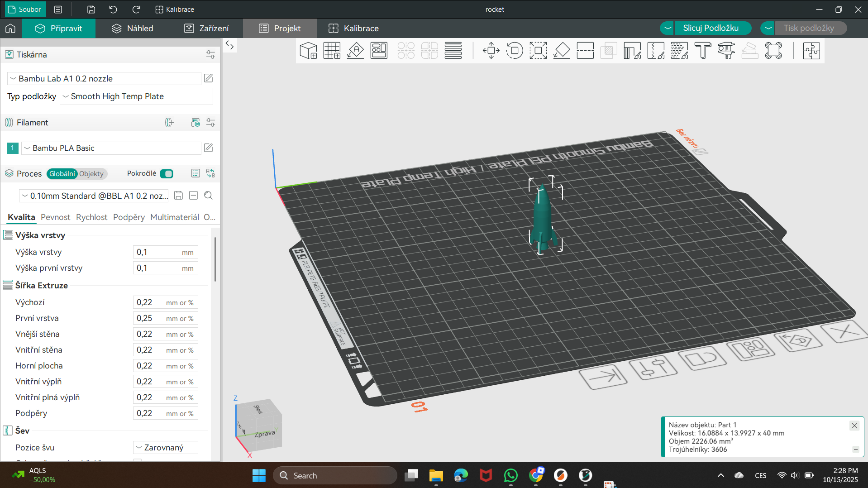Open the Podpěry settings tab
868x488 pixels.
(x=129, y=217)
